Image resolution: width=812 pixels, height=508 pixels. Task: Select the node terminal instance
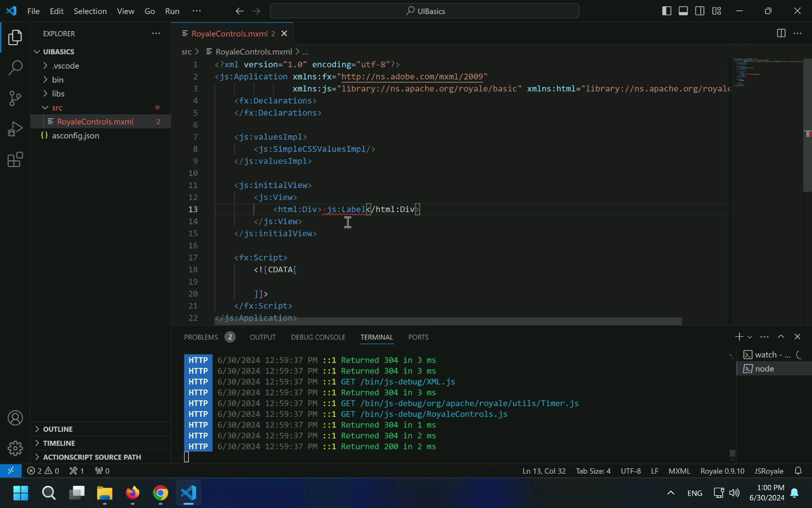(x=774, y=369)
